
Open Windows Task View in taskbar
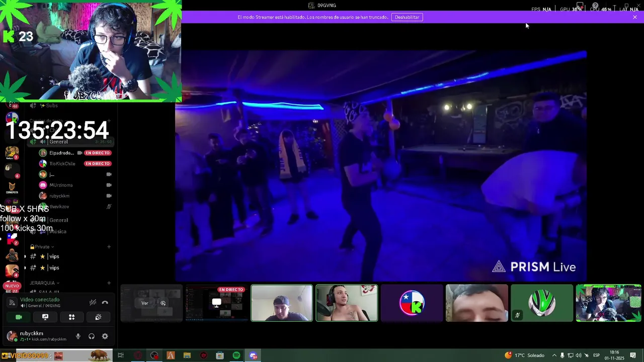[x=121, y=355]
